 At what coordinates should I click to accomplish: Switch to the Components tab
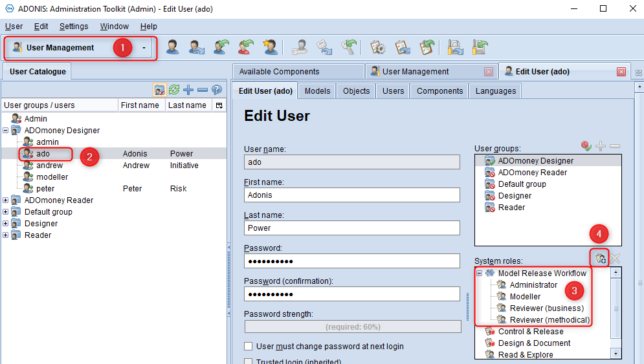(x=440, y=91)
